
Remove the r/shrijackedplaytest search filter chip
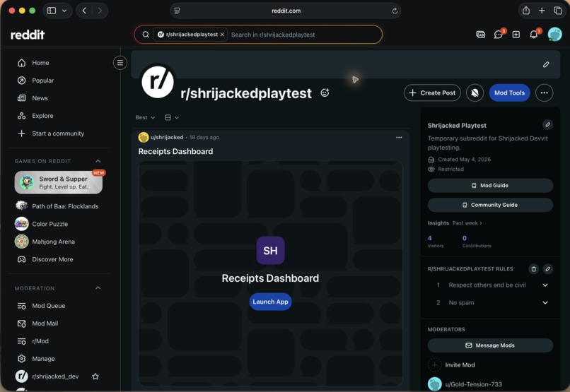222,35
